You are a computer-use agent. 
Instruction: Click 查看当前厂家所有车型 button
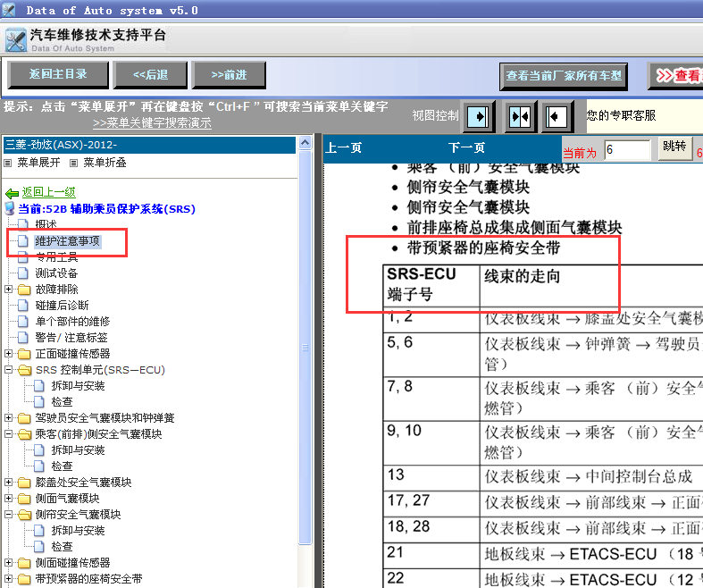[564, 76]
